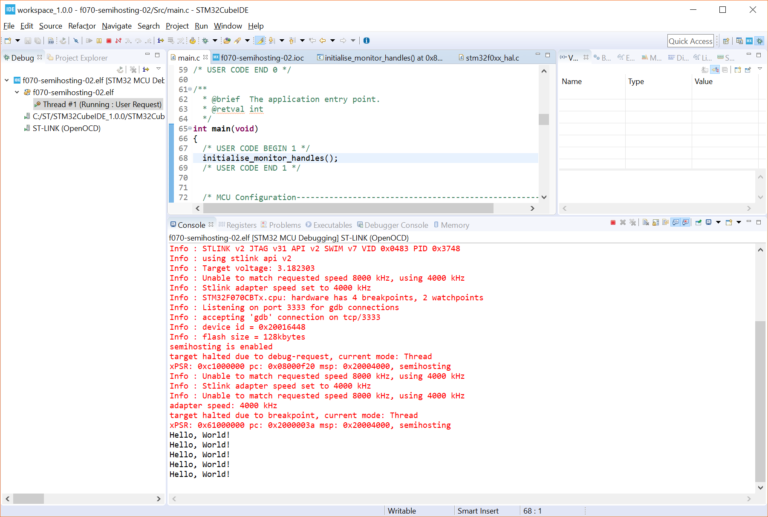
Task: Open the New file dropdown arrow
Action: pos(18,41)
